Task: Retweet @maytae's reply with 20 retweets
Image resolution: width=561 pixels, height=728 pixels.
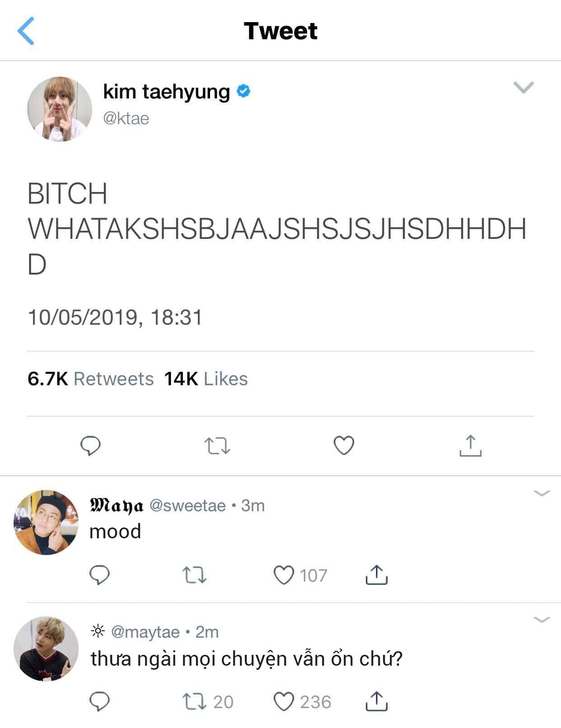Action: pos(194,702)
